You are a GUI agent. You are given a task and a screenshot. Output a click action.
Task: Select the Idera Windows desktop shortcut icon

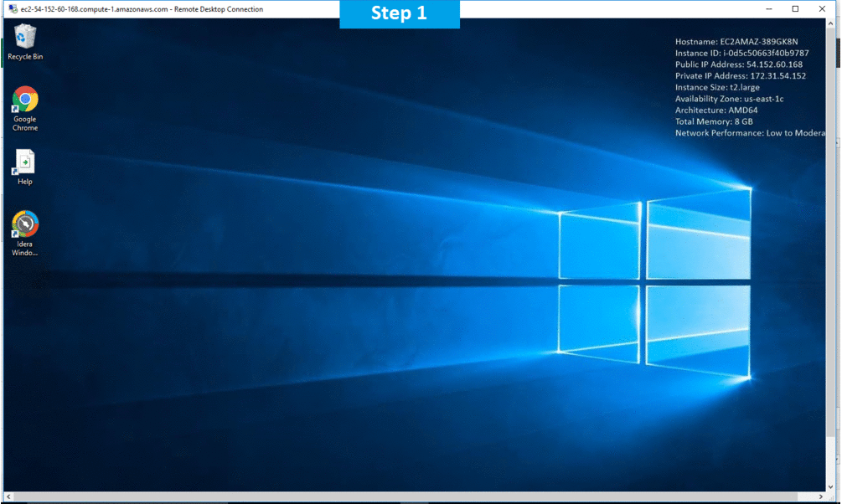[25, 224]
